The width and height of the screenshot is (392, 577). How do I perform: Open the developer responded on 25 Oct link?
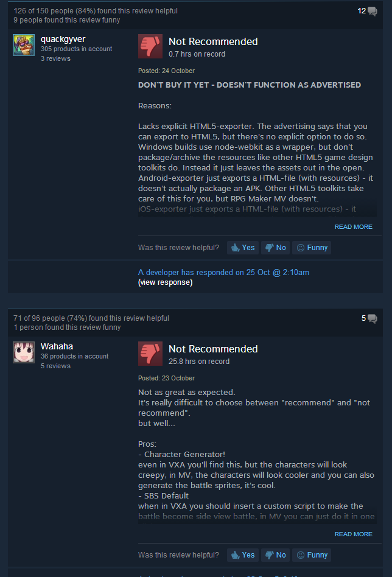tap(223, 272)
